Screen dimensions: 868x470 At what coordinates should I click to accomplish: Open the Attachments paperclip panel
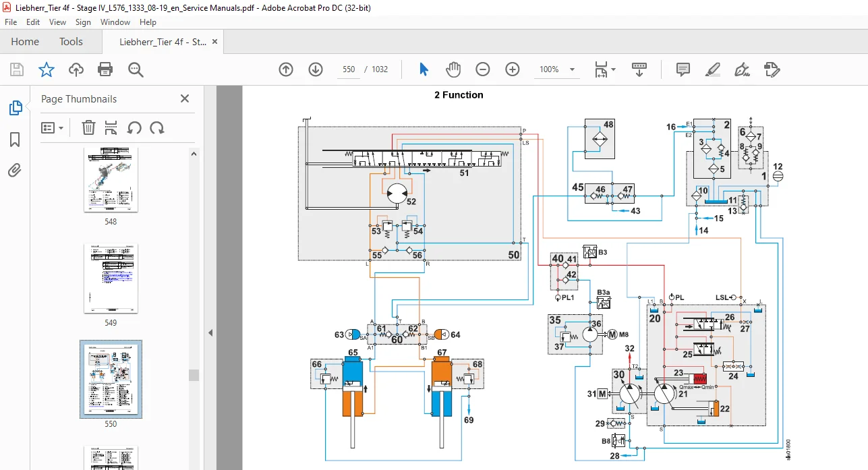15,171
